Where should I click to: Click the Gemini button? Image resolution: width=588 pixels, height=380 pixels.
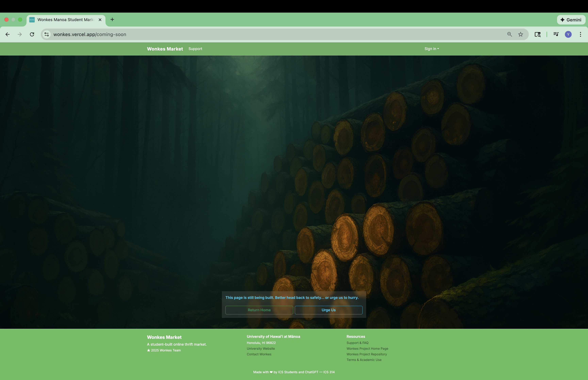tap(571, 20)
